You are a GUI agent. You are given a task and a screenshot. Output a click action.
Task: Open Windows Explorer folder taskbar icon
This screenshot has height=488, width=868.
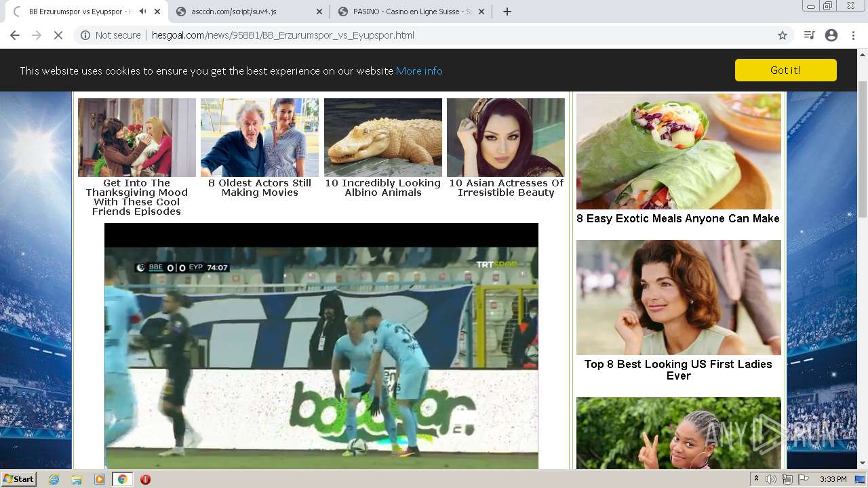tap(77, 479)
